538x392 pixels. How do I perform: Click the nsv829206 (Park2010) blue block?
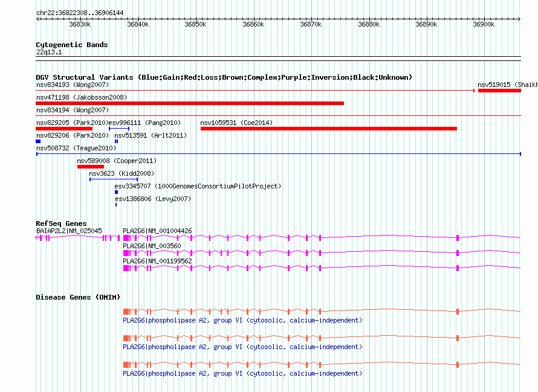38,141
